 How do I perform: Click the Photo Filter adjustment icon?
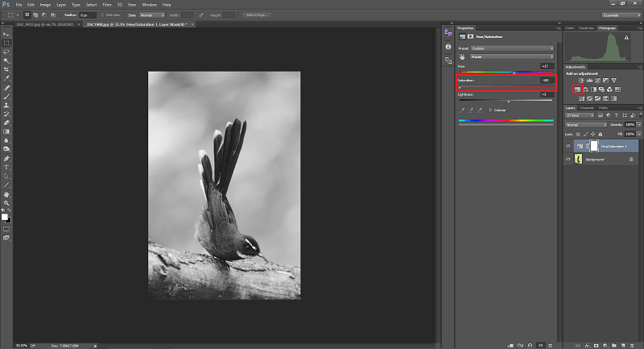[x=601, y=89]
